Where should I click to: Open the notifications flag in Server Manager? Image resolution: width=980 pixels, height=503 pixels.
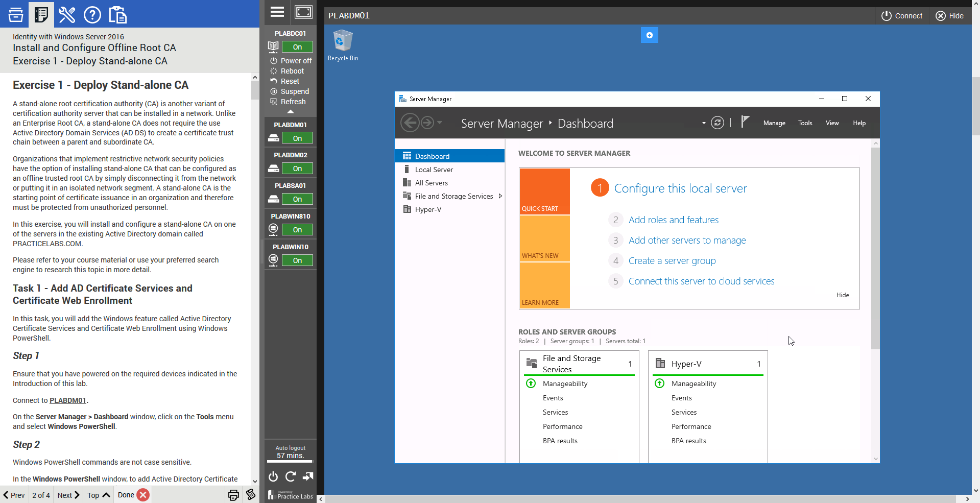click(x=745, y=122)
